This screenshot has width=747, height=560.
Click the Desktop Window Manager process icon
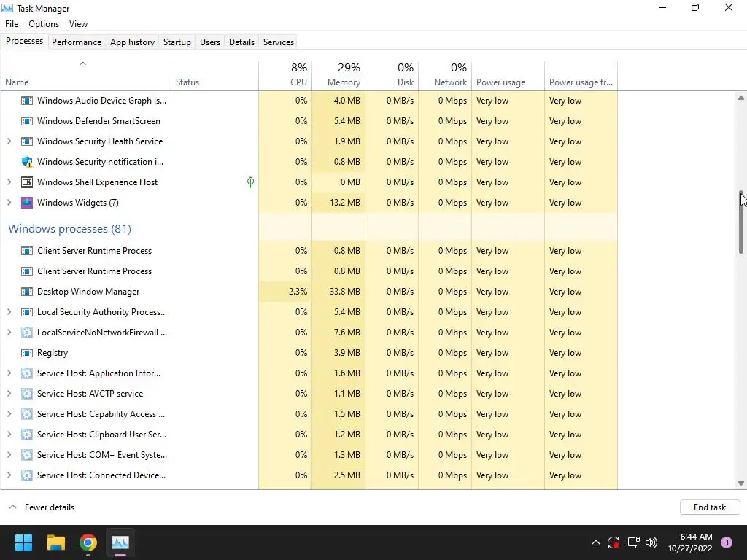click(27, 292)
